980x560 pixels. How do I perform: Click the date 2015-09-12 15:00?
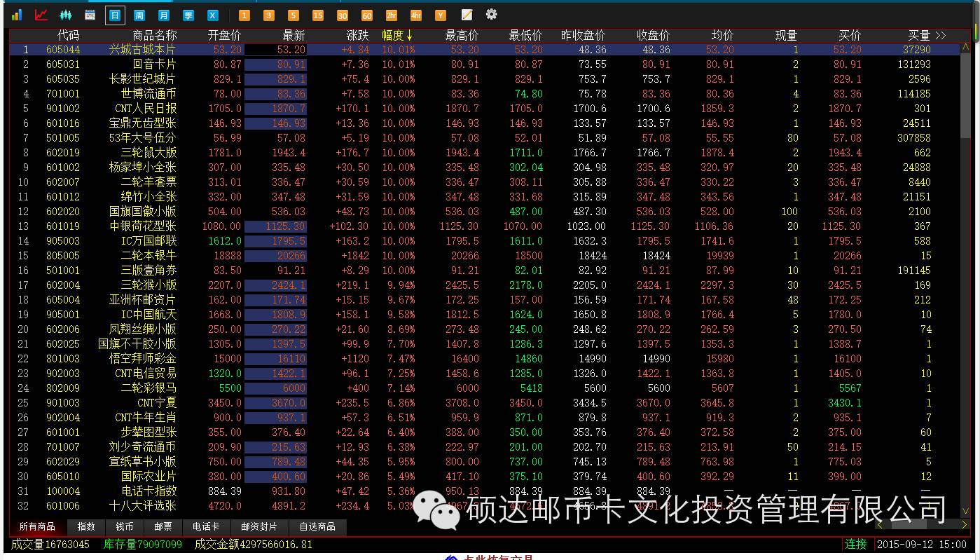[x=922, y=544]
